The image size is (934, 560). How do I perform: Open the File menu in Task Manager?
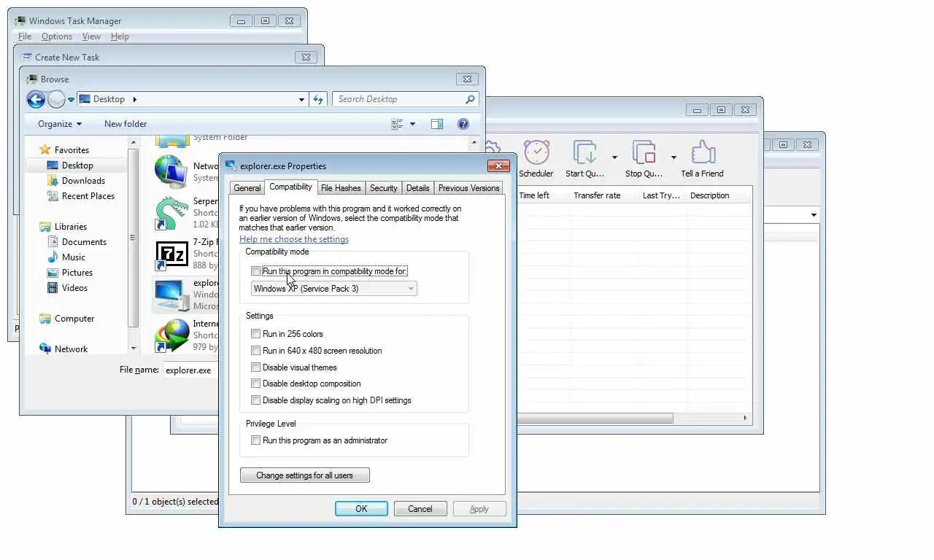pos(24,36)
